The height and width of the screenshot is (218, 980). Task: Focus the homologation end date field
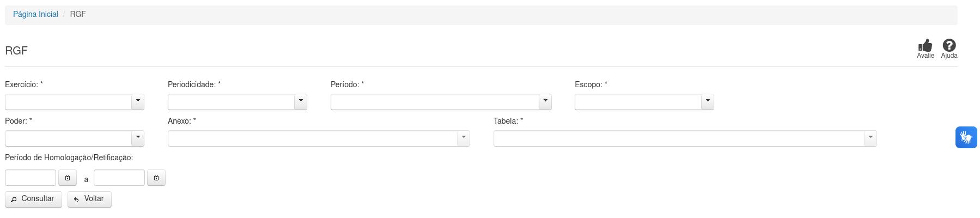[119, 178]
